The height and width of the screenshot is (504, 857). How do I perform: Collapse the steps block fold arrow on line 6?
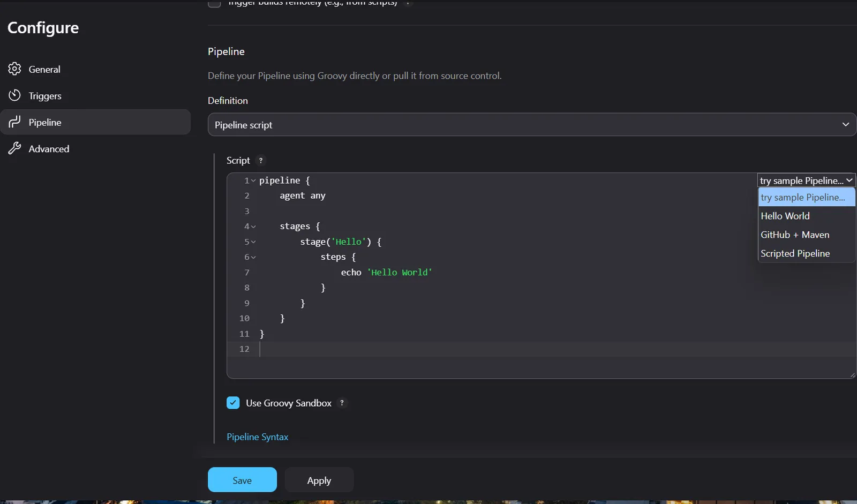pyautogui.click(x=253, y=257)
